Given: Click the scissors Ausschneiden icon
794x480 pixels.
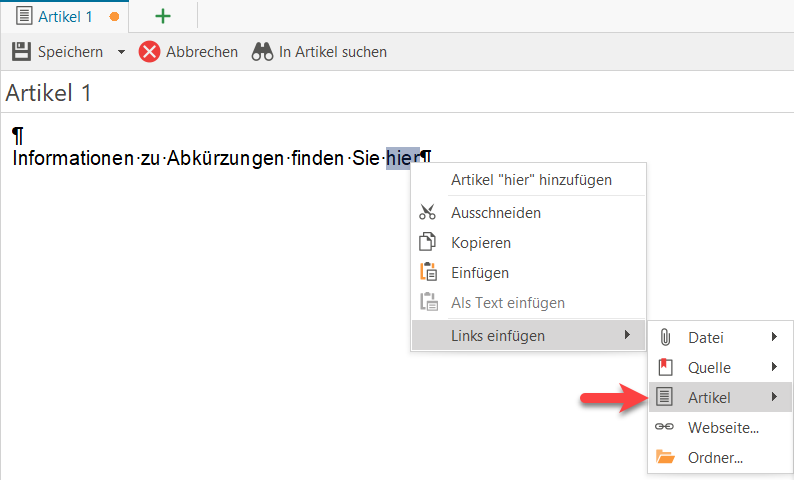Looking at the screenshot, I should (x=428, y=213).
